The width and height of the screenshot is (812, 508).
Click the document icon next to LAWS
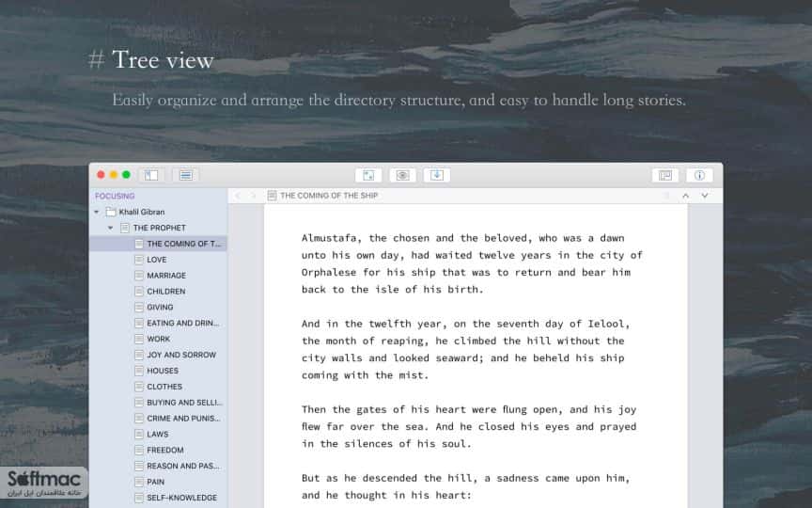(x=139, y=435)
